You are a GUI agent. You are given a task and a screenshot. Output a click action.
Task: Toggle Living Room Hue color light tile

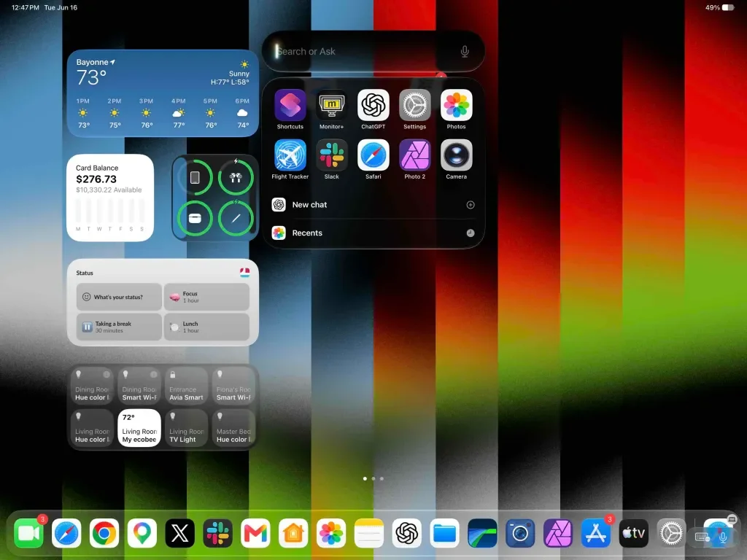click(x=93, y=427)
